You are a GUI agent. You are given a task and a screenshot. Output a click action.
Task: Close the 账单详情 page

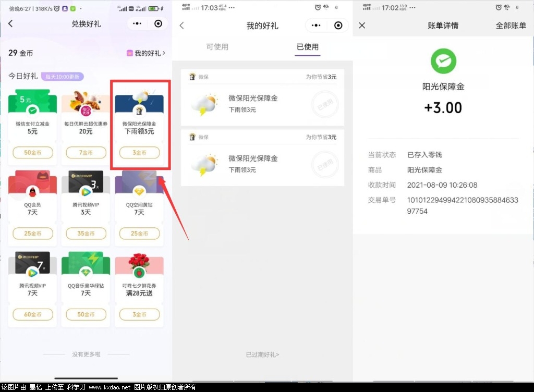click(362, 26)
